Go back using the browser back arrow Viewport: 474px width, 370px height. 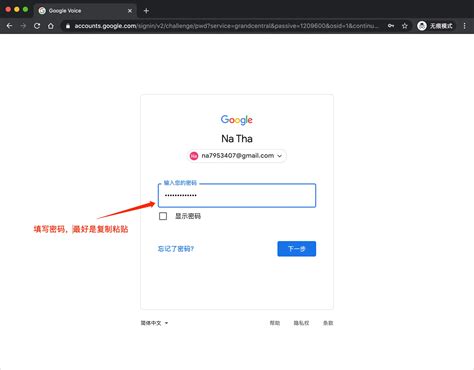(x=9, y=26)
